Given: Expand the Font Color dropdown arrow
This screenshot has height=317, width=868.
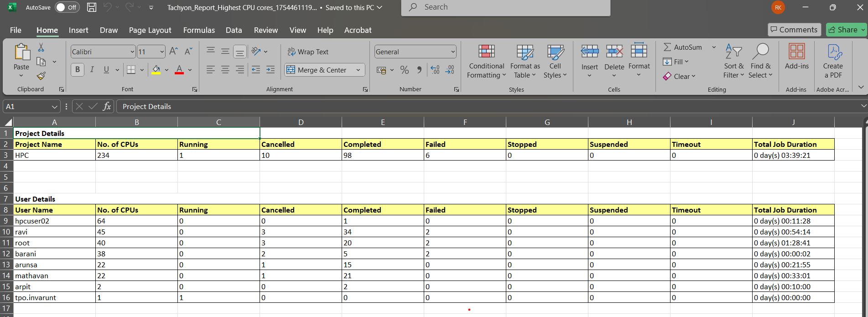Looking at the screenshot, I should click(190, 70).
